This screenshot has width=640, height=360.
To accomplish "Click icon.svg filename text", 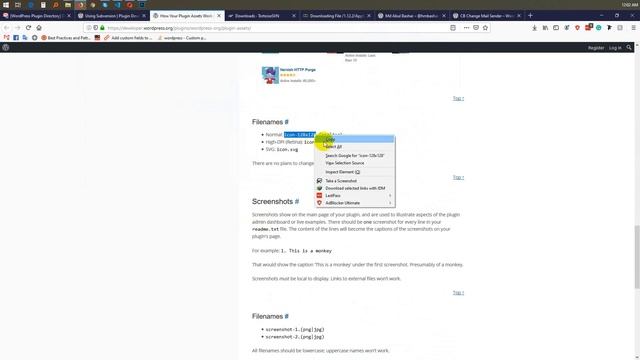I will (x=287, y=149).
